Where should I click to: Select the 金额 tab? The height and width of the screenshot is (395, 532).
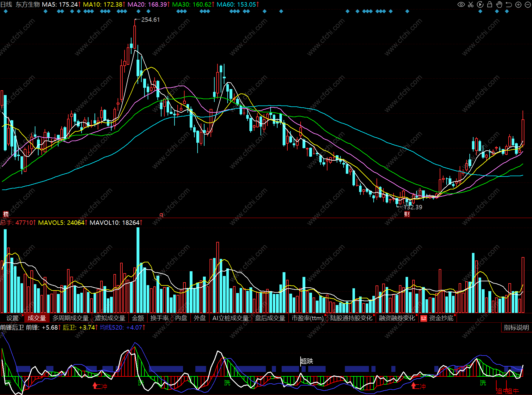138,318
